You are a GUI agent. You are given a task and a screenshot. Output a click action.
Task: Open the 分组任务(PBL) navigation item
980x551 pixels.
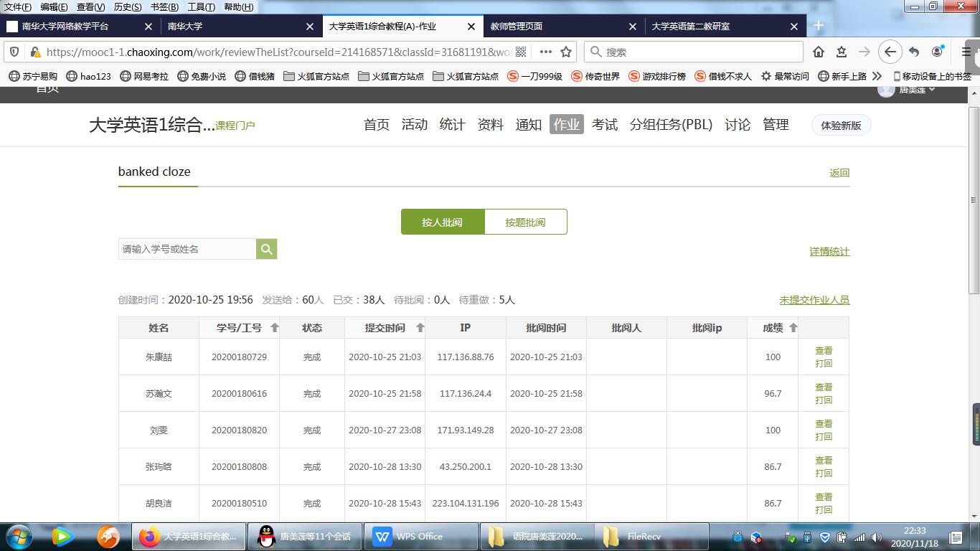(x=671, y=125)
